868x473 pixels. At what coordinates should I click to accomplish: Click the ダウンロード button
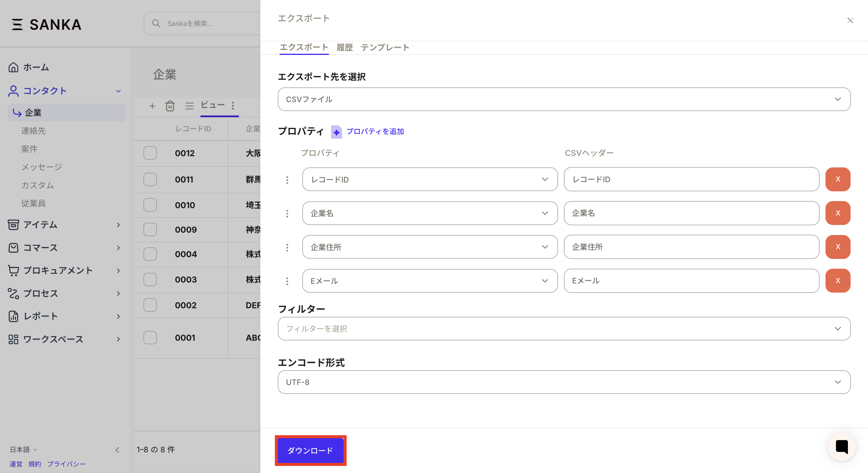tap(310, 451)
